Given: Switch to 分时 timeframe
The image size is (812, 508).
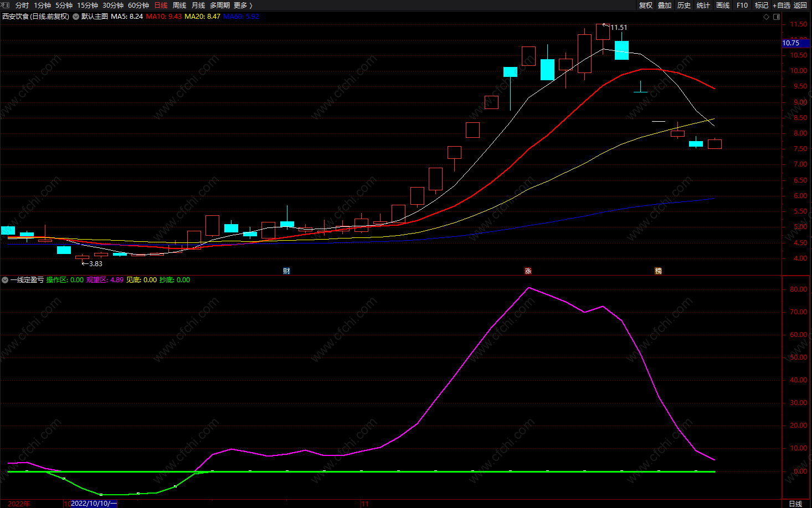Looking at the screenshot, I should 22,5.
